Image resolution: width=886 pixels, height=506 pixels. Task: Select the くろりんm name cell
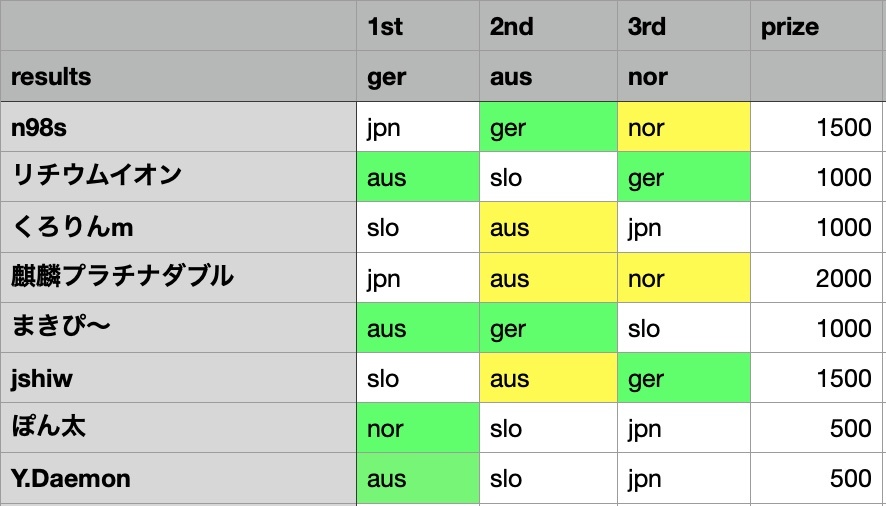pyautogui.click(x=179, y=227)
